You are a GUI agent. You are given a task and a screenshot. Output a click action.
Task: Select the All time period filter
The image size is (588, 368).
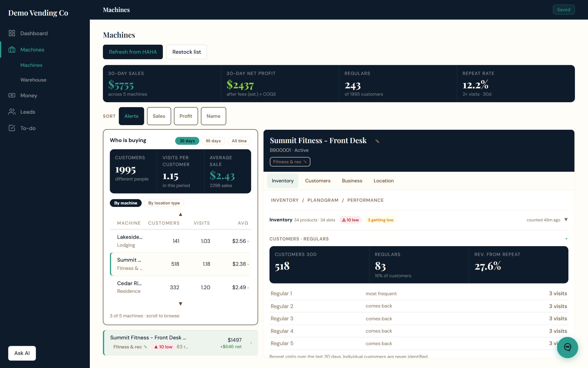tap(239, 141)
